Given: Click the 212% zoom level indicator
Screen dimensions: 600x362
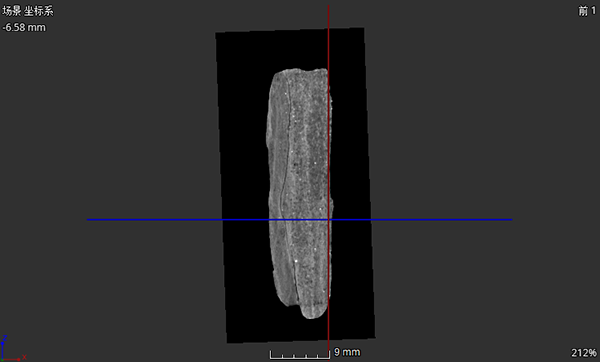Looking at the screenshot, I should [x=584, y=352].
